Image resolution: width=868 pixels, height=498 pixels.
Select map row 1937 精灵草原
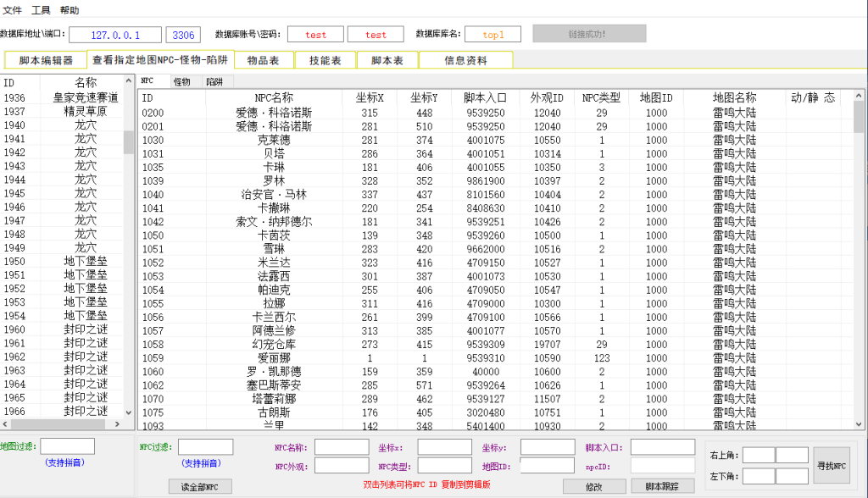pos(62,111)
